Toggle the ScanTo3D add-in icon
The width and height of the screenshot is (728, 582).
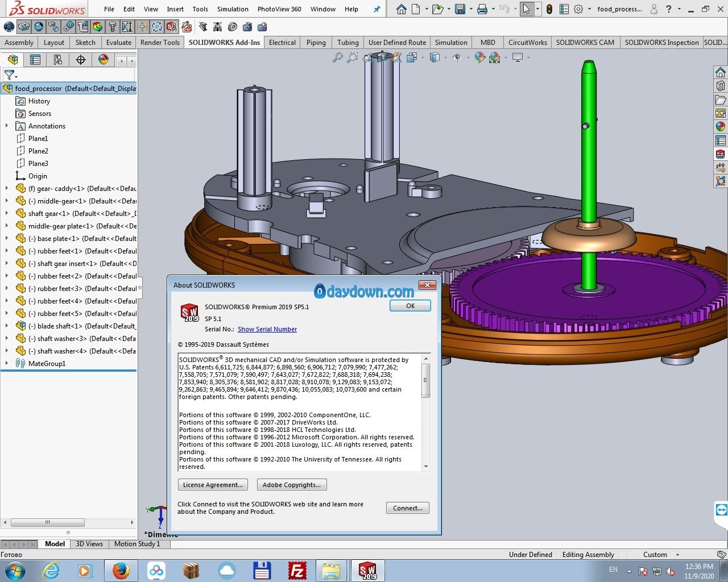tap(53, 27)
